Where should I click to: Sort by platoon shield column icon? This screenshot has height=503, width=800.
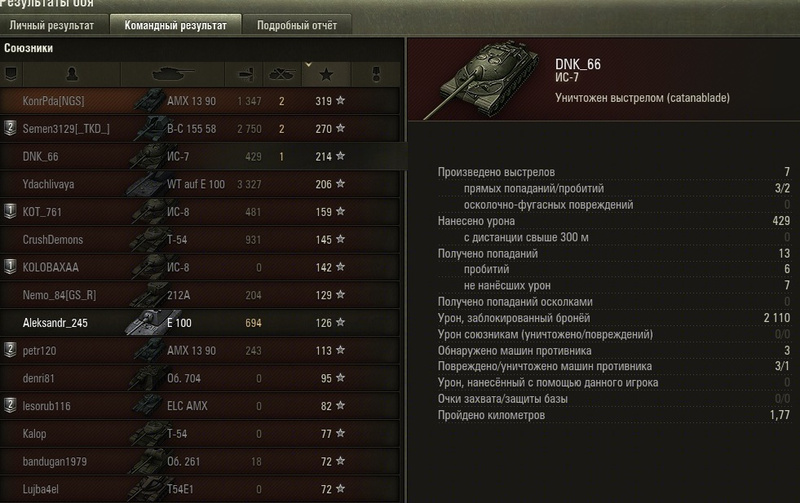pyautogui.click(x=11, y=74)
